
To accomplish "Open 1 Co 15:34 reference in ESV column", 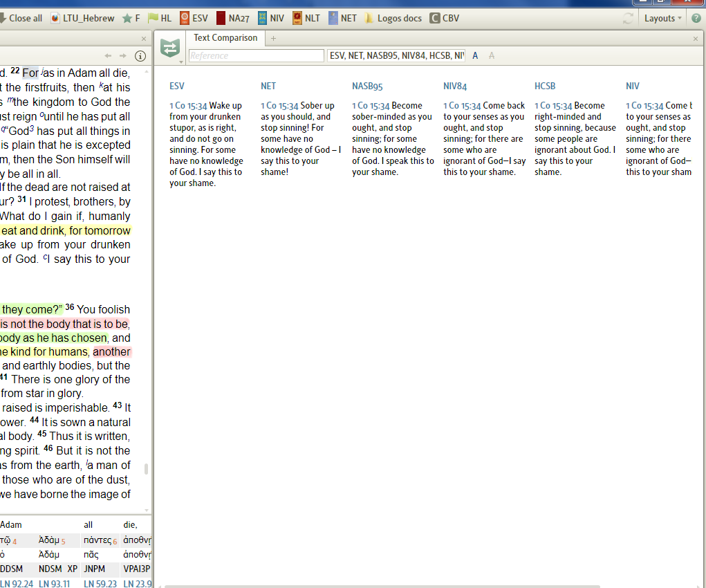I will [x=188, y=106].
